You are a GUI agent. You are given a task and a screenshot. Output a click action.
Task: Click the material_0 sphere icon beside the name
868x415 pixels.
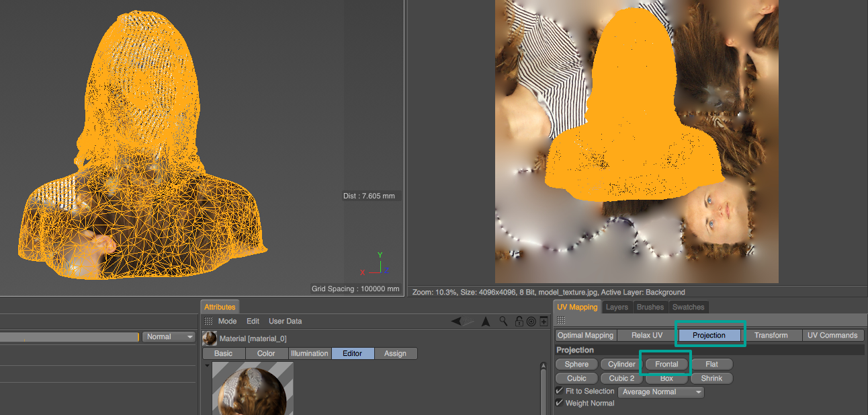pyautogui.click(x=210, y=338)
